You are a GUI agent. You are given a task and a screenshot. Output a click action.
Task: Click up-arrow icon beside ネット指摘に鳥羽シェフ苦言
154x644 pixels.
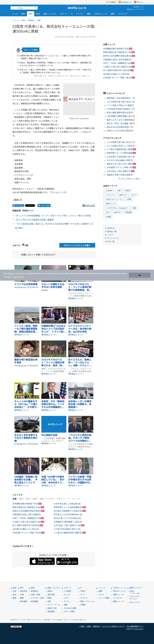pyautogui.click(x=134, y=146)
